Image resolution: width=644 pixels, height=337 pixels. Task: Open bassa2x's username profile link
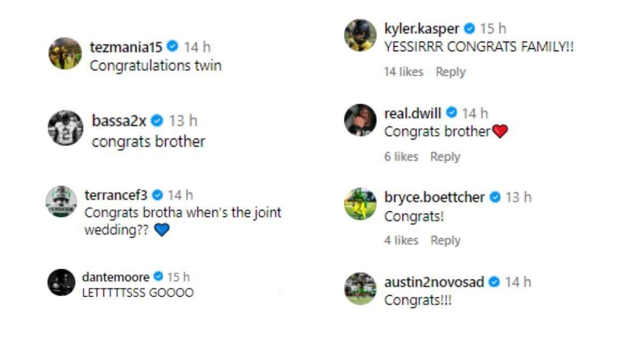pyautogui.click(x=119, y=121)
